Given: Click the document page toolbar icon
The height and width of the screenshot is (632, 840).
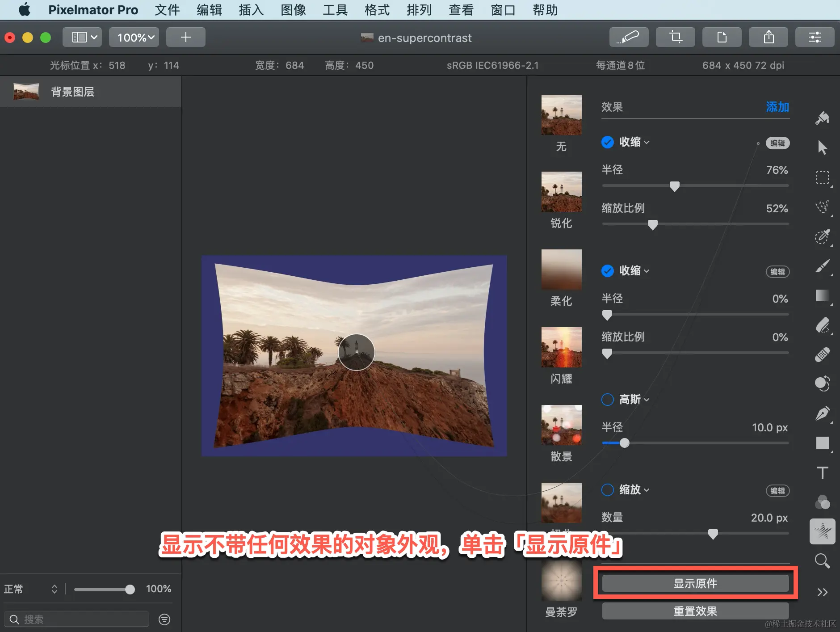Looking at the screenshot, I should coord(722,37).
